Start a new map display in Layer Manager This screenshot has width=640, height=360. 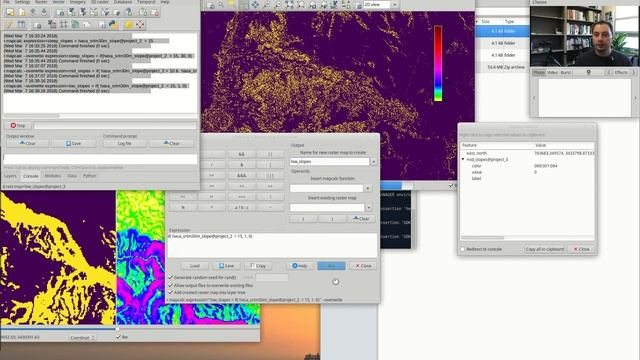point(10,13)
